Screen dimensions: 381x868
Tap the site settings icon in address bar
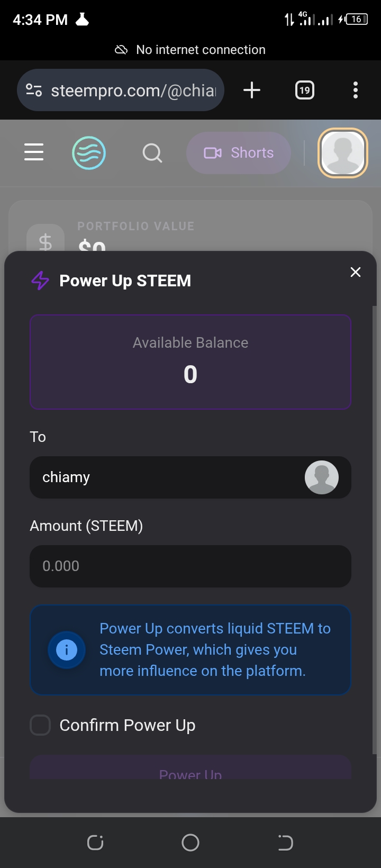click(x=34, y=91)
